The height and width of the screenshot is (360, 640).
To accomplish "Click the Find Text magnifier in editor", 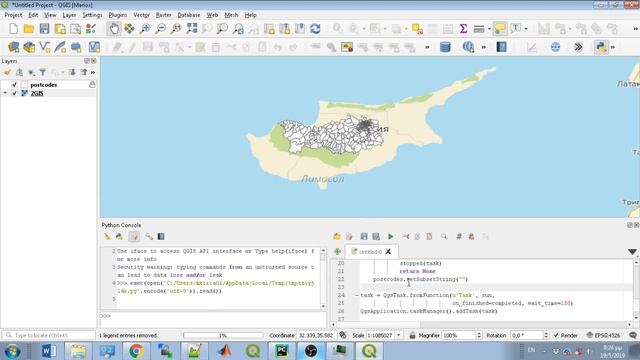I will (444, 236).
